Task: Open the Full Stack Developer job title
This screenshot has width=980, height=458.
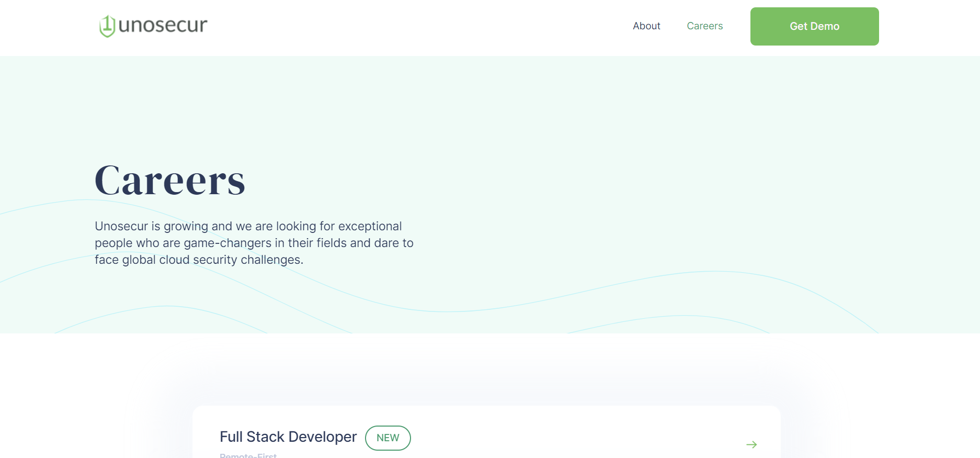Action: pos(288,437)
